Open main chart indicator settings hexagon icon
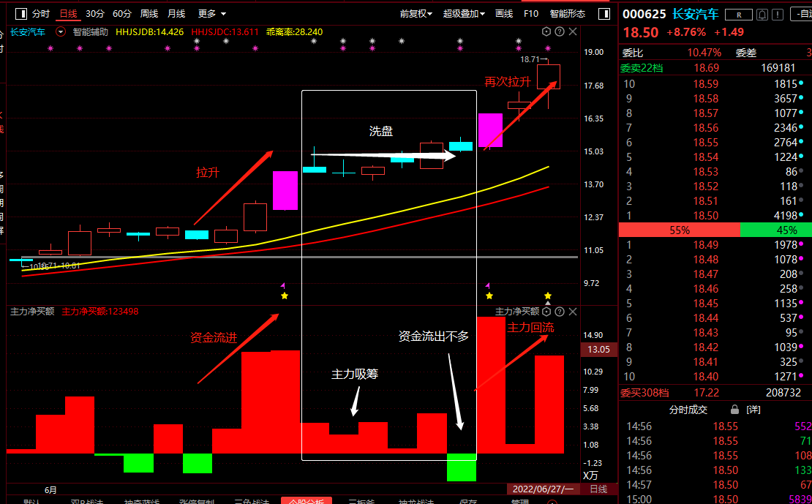The height and width of the screenshot is (504, 812). [x=546, y=31]
